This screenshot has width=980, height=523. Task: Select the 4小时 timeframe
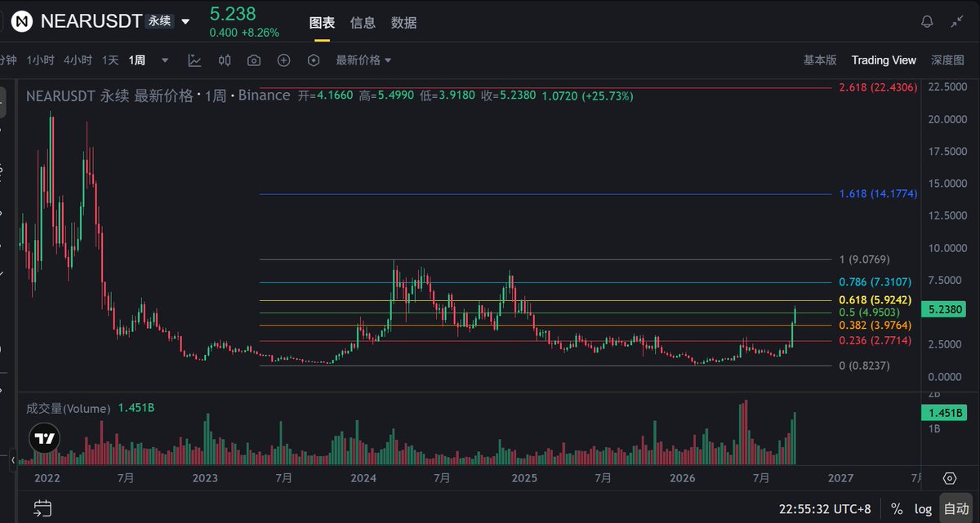(78, 60)
